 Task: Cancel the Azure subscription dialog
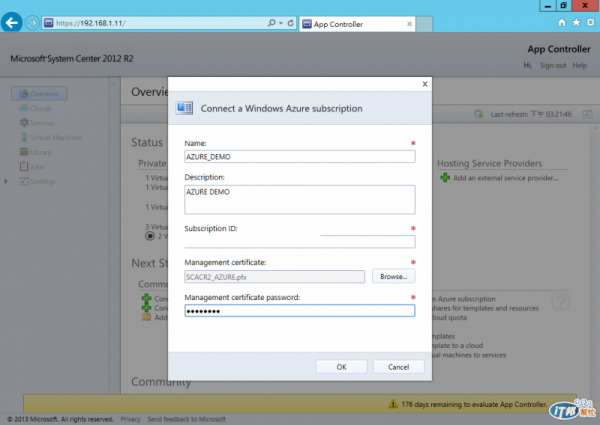pyautogui.click(x=398, y=367)
